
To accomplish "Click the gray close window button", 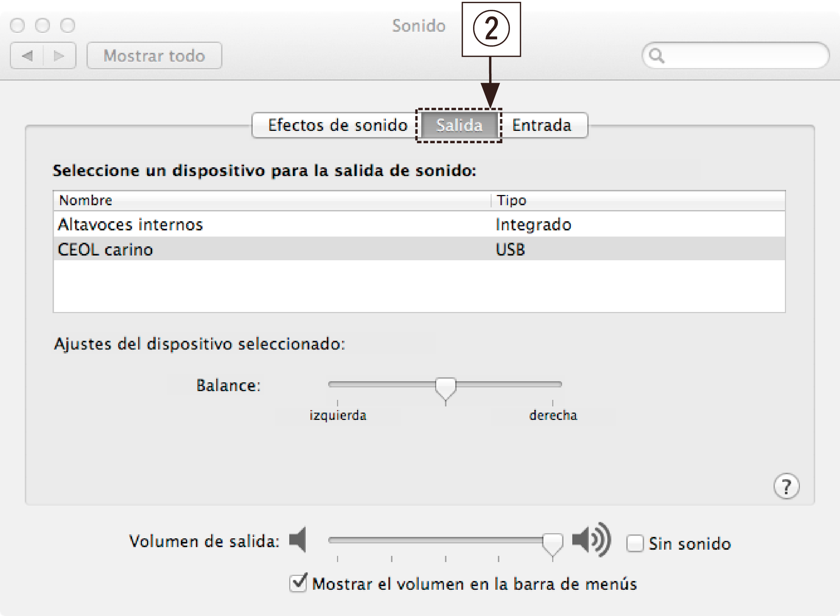I will pyautogui.click(x=18, y=26).
